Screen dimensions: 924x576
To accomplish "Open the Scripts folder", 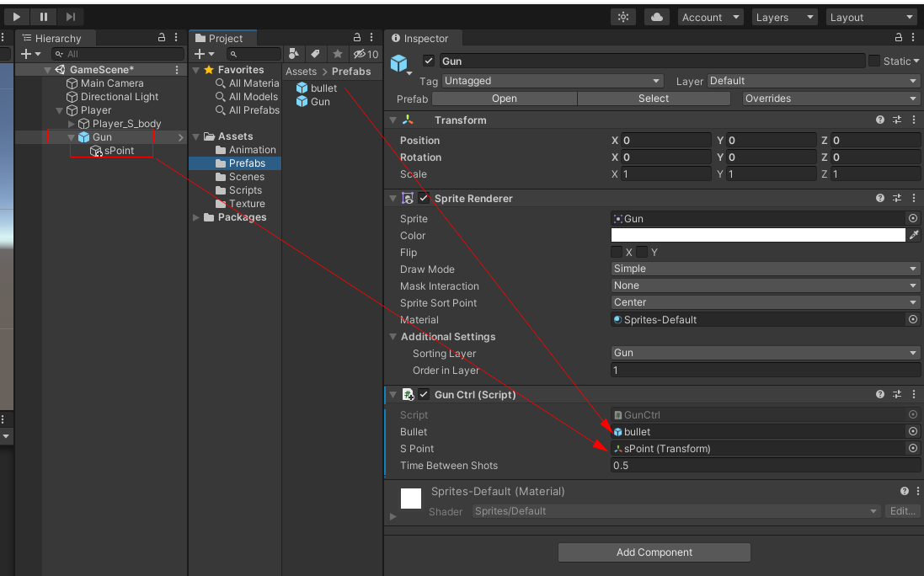I will click(245, 190).
